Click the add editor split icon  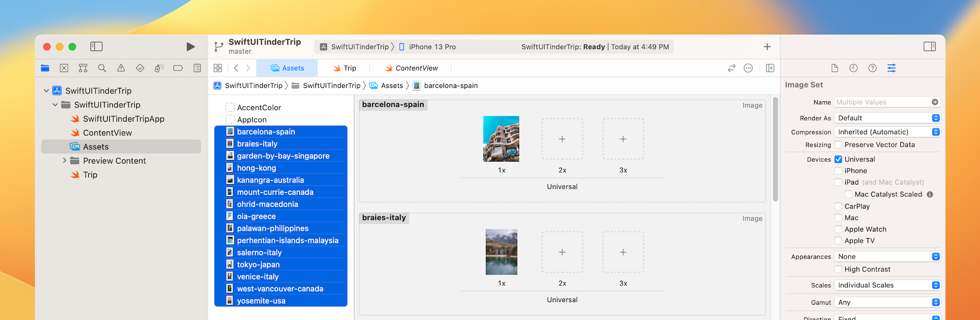[x=770, y=68]
